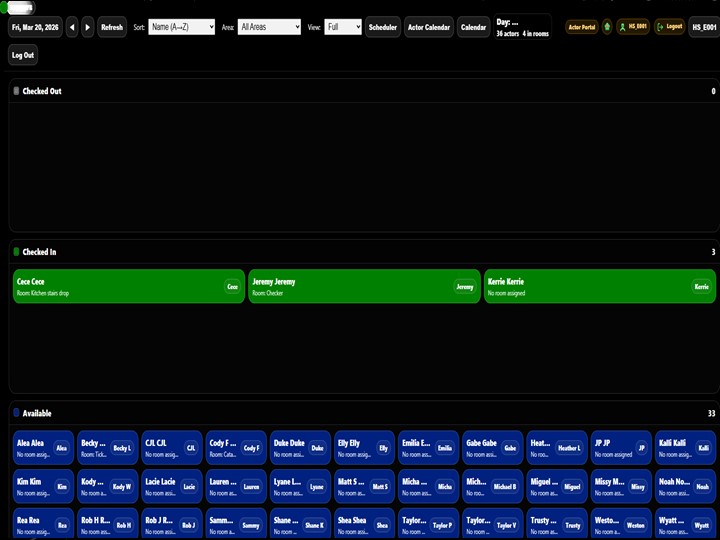Click the Cece badge on Cece card
Viewport: 720px width, 540px height.
point(233,287)
